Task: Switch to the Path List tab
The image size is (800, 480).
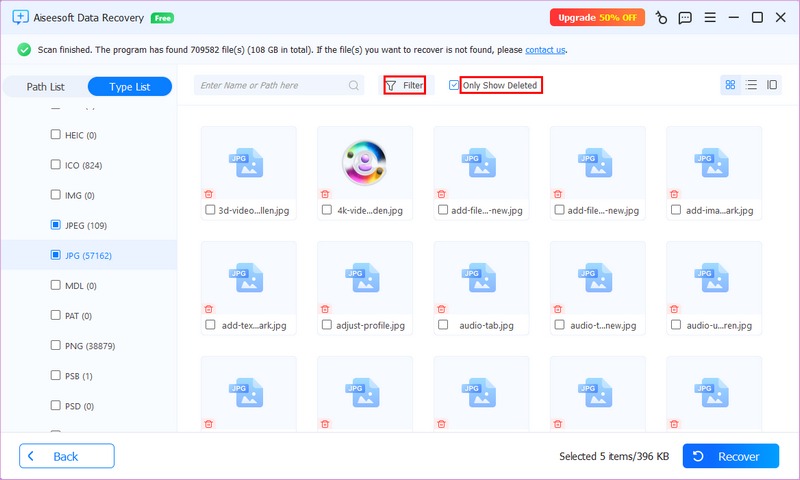Action: click(45, 87)
